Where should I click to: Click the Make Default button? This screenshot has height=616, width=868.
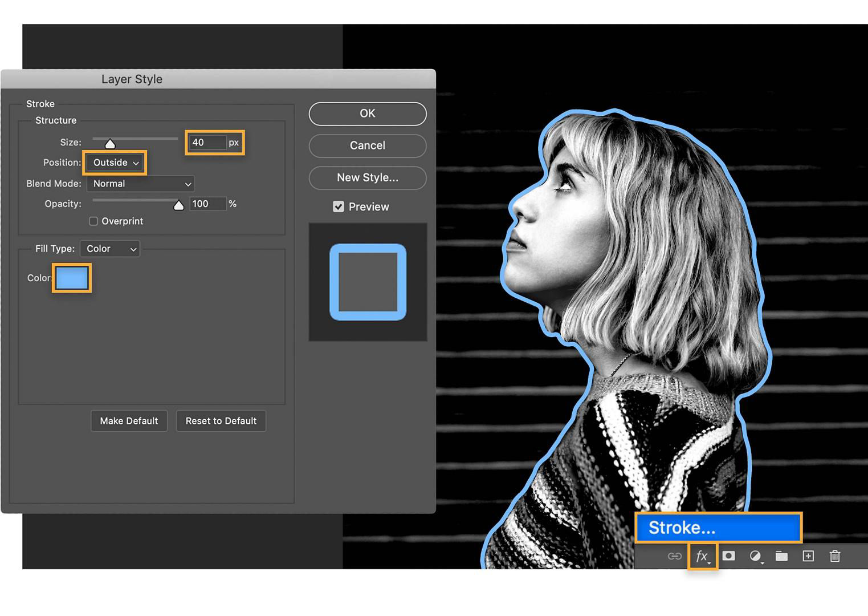(129, 421)
